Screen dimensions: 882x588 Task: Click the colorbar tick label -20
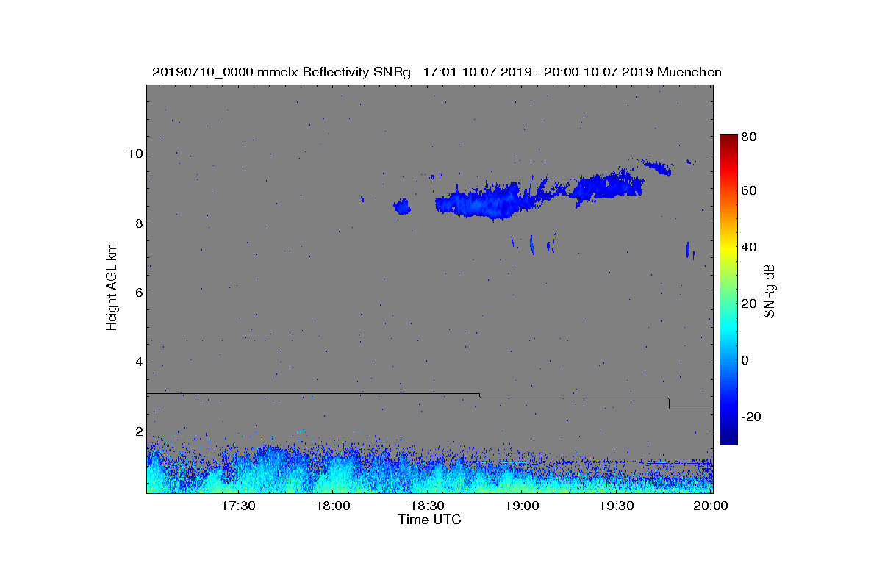(x=752, y=417)
